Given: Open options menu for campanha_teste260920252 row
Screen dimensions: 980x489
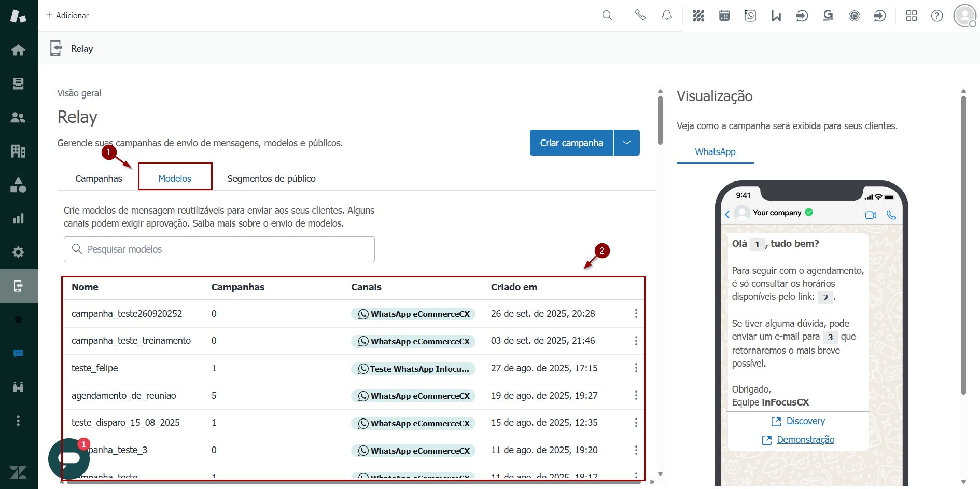Looking at the screenshot, I should pyautogui.click(x=636, y=314).
